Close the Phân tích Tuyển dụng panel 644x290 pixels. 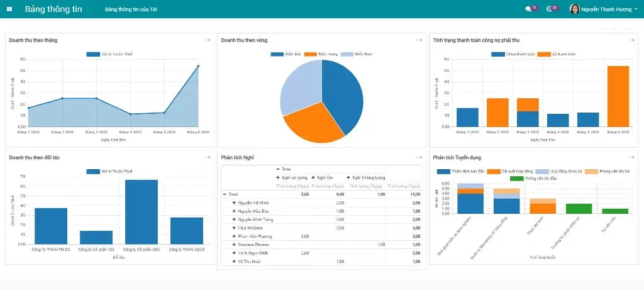(x=633, y=157)
